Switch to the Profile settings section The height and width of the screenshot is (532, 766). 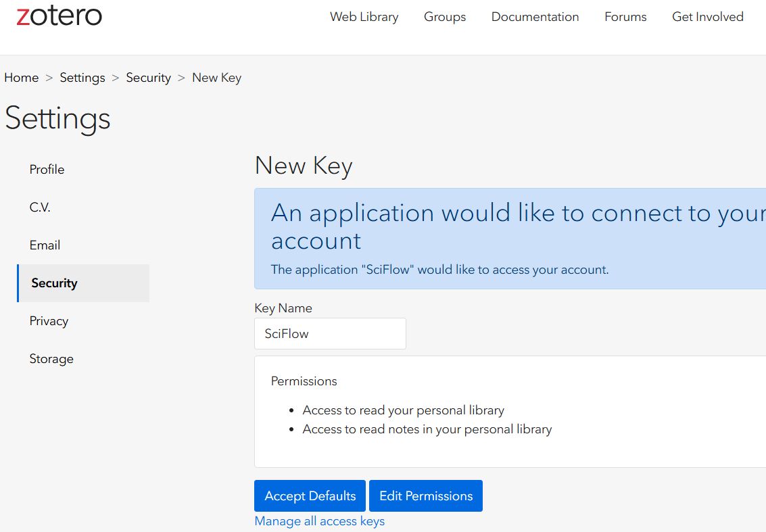47,170
